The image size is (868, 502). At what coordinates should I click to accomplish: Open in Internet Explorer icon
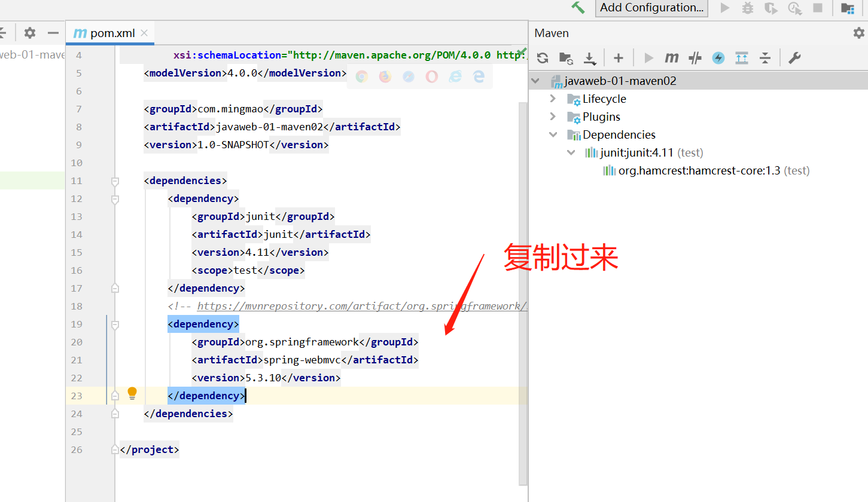click(x=455, y=76)
